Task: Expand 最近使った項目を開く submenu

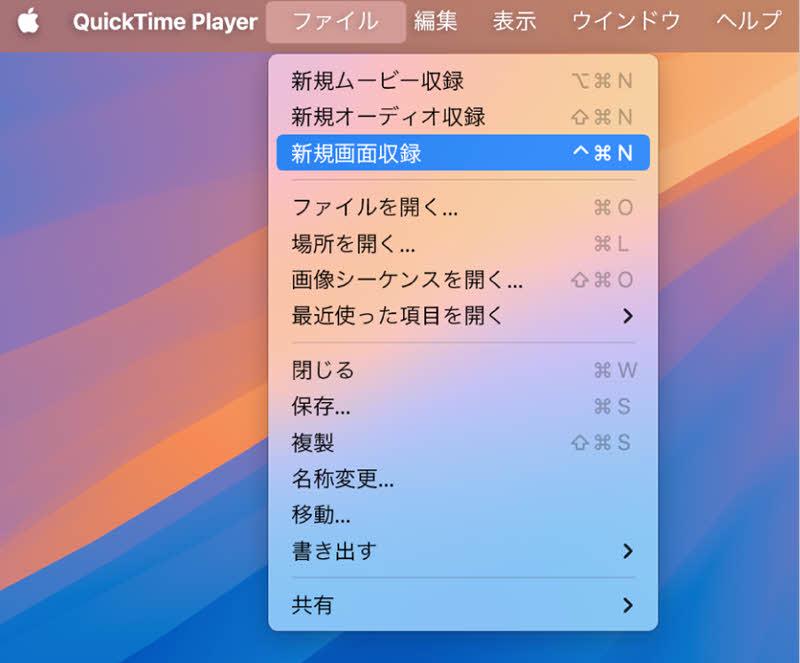Action: click(463, 316)
